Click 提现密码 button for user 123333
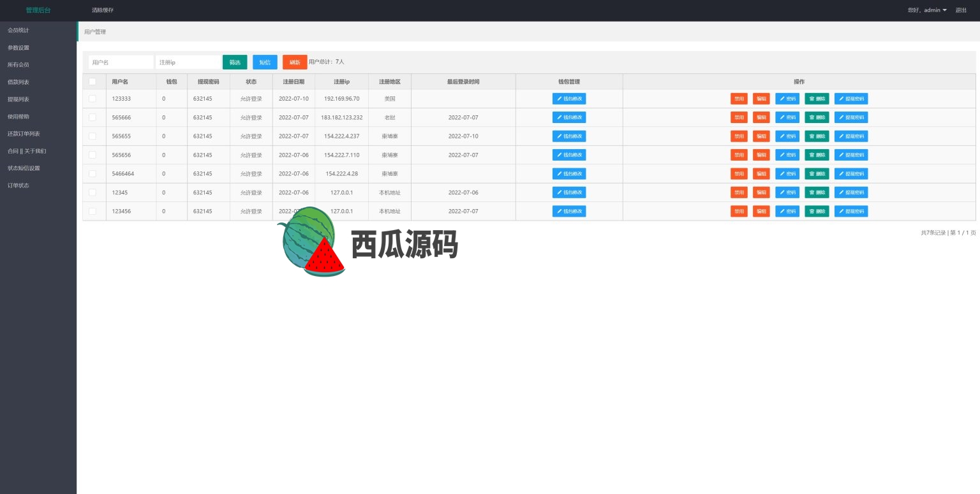 [850, 99]
